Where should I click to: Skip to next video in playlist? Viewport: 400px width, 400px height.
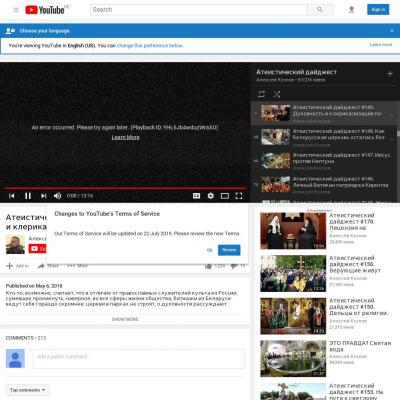click(43, 196)
